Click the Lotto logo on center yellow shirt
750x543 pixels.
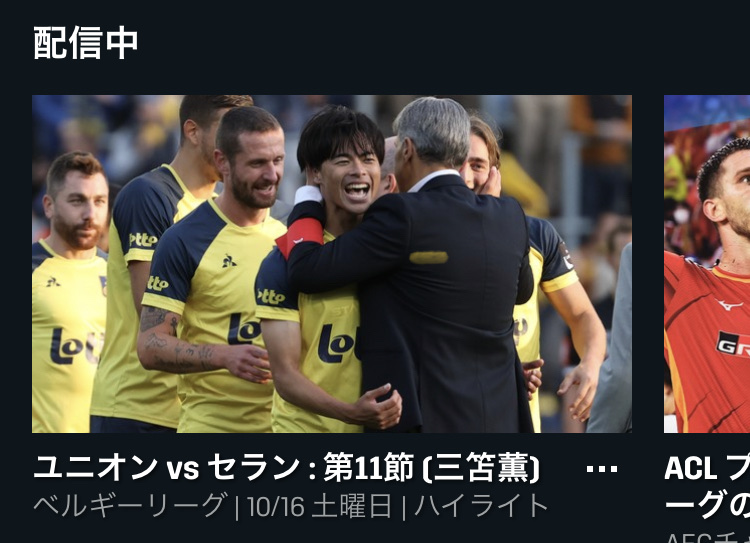click(338, 344)
